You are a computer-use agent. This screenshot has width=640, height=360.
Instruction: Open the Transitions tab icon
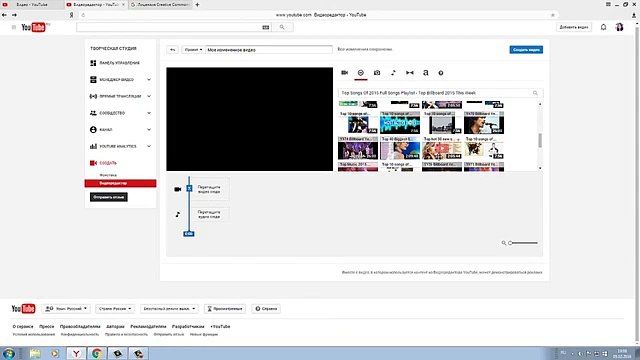(409, 73)
